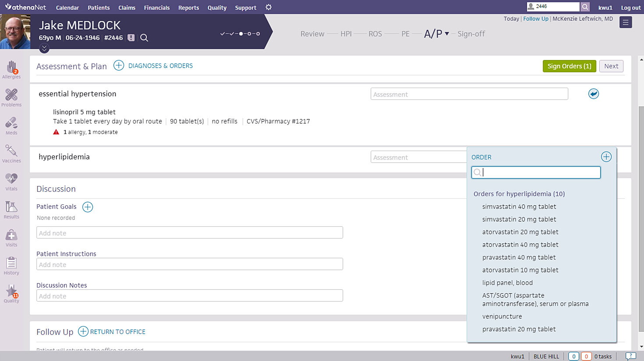Select atorvastatin 20 mg tablet order
This screenshot has height=361, width=644.
click(x=520, y=232)
